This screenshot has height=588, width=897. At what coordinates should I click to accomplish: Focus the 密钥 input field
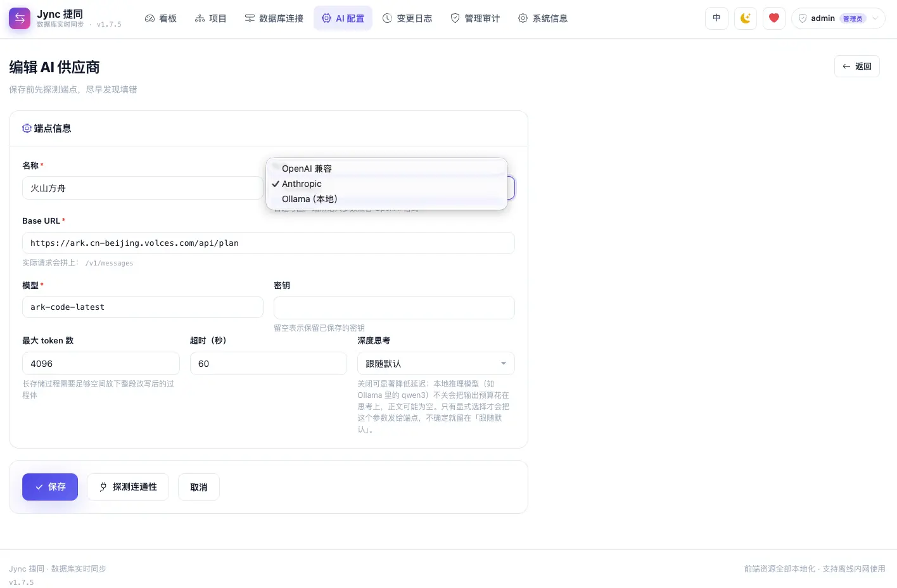394,307
